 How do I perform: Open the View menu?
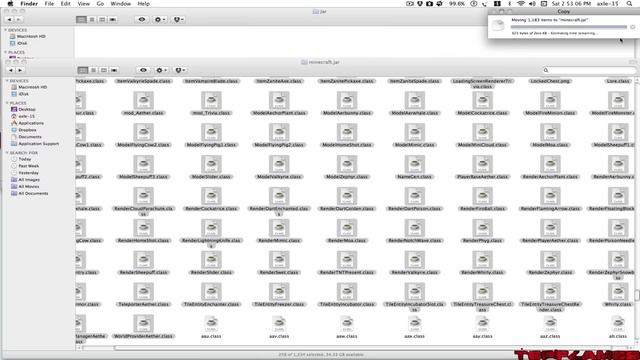(83, 4)
